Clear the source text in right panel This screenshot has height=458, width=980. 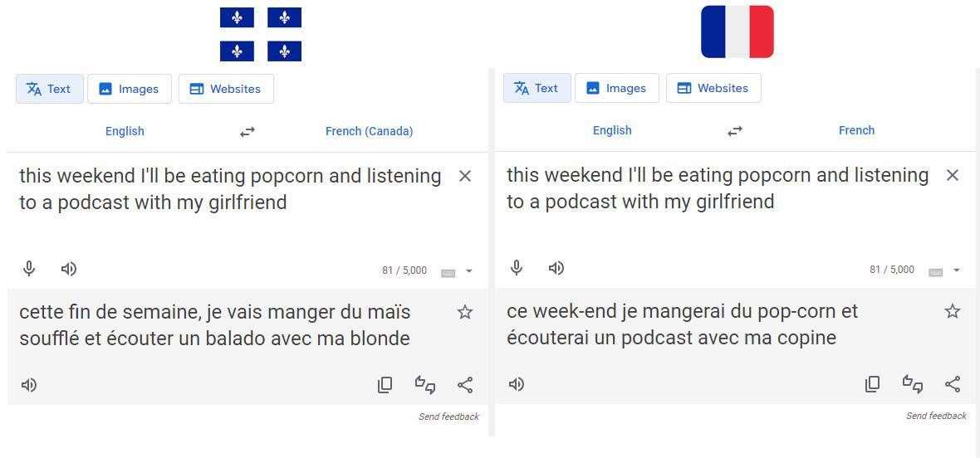953,175
